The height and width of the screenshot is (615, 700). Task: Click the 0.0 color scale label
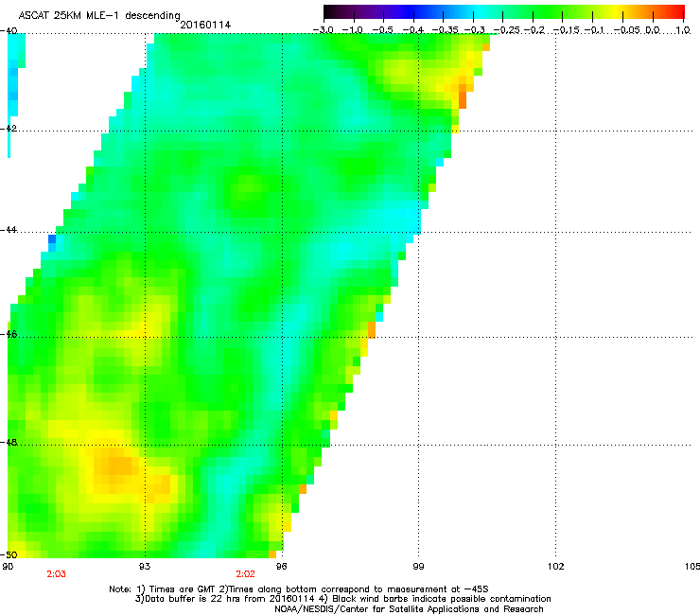pyautogui.click(x=653, y=30)
